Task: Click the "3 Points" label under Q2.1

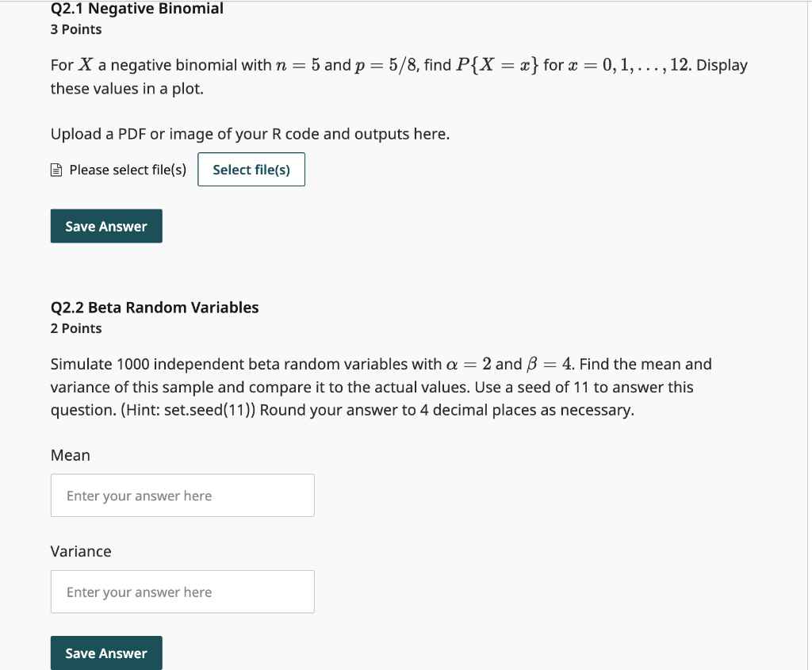Action: click(x=75, y=29)
